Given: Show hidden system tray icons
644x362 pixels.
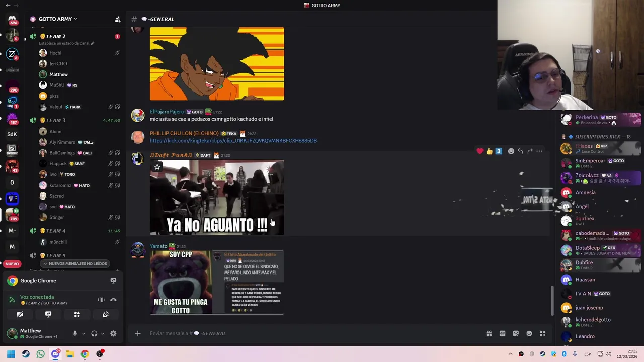Looking at the screenshot, I should click(510, 354).
